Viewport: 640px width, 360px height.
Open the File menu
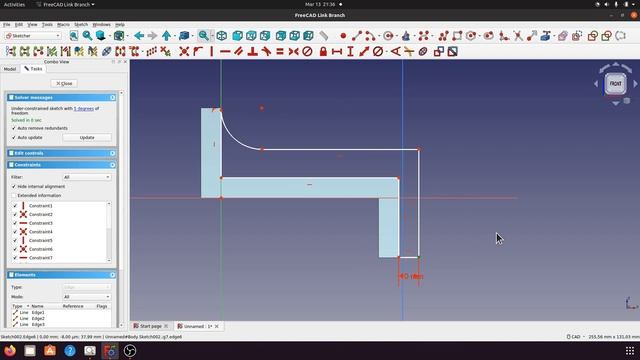point(7,24)
